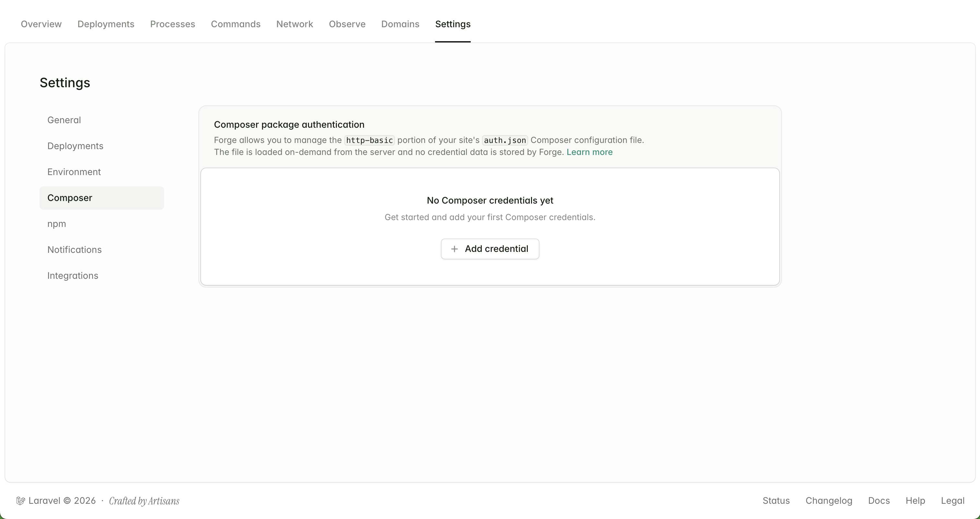
Task: Open Integrations settings in sidebar
Action: coord(101,276)
